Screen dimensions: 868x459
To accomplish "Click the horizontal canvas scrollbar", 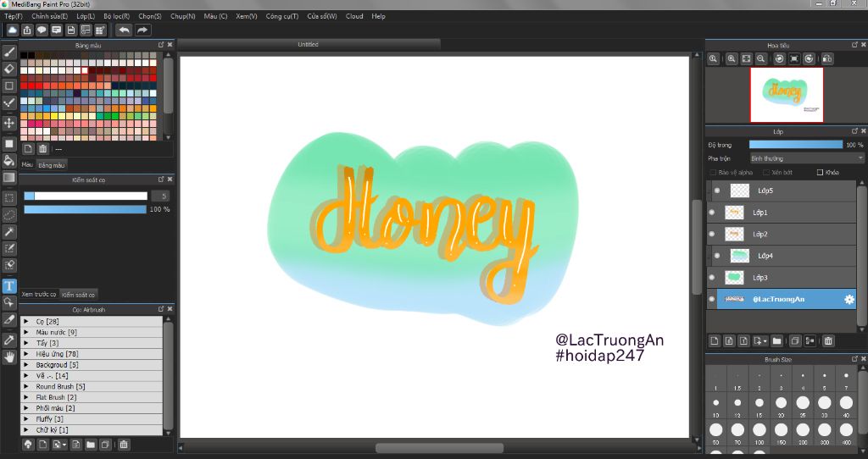I will (440, 447).
